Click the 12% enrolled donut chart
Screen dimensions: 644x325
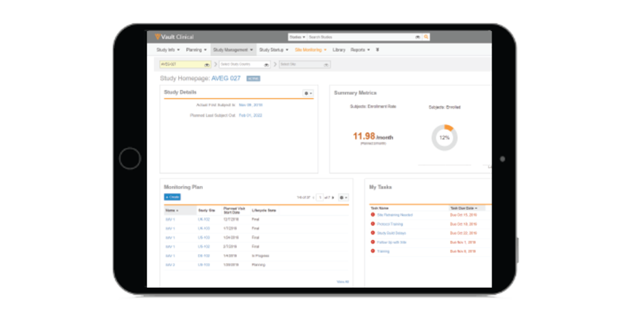click(444, 138)
